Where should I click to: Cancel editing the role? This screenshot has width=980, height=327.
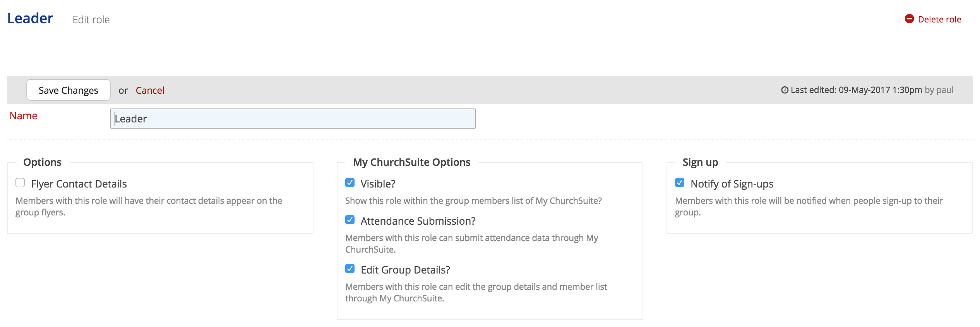[x=150, y=90]
